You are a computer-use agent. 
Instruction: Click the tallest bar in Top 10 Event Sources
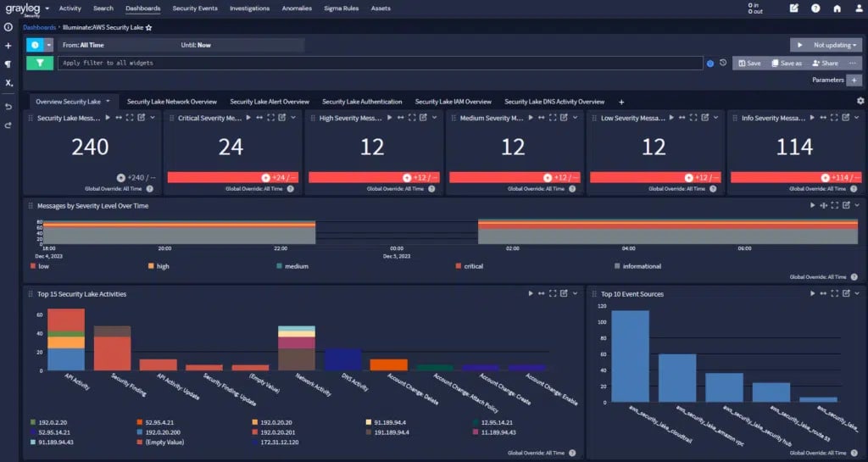(x=630, y=356)
